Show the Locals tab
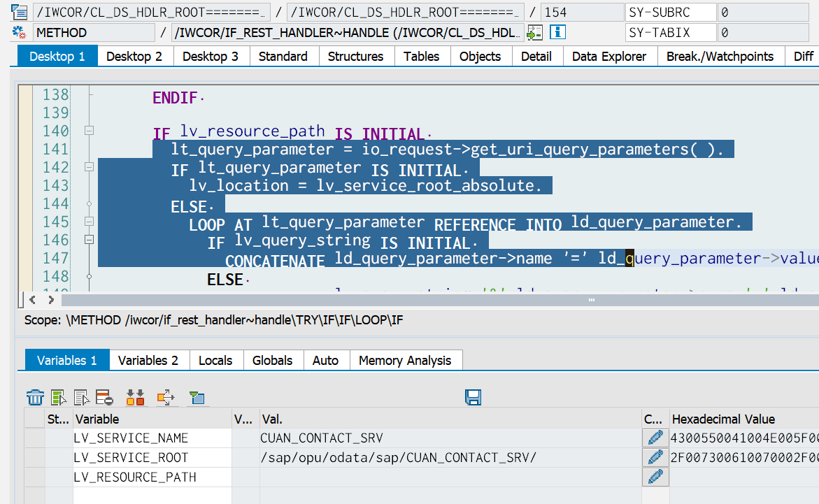The height and width of the screenshot is (504, 819). point(215,360)
